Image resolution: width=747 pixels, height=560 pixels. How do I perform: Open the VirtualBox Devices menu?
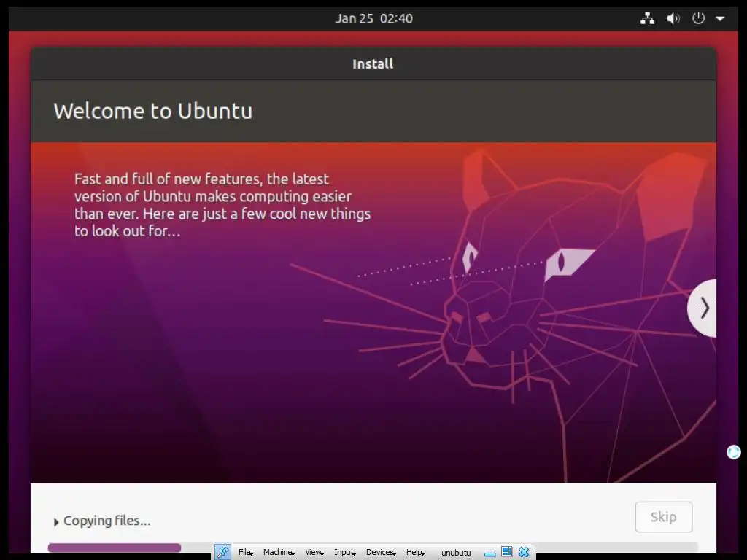point(381,552)
